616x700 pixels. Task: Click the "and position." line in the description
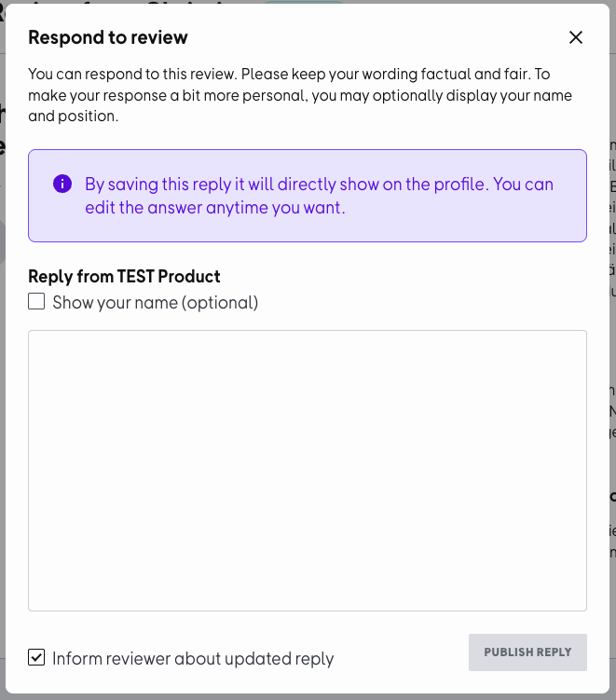73,117
